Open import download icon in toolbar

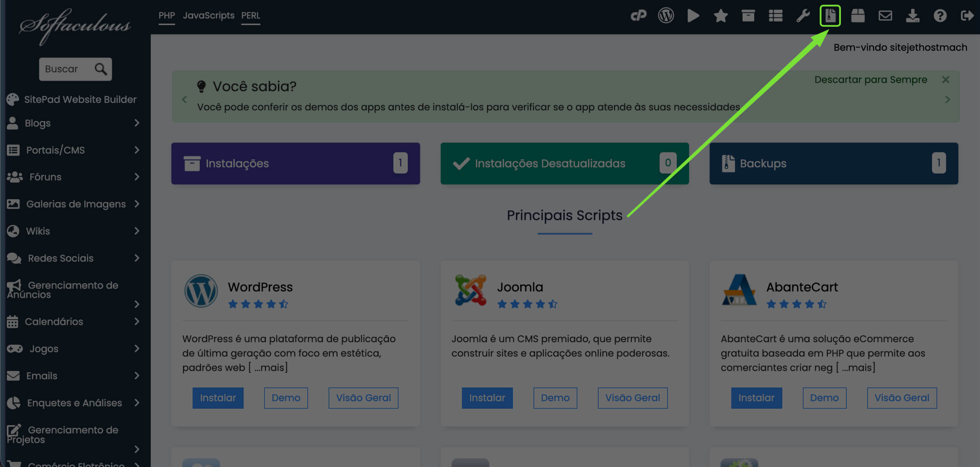click(x=913, y=16)
